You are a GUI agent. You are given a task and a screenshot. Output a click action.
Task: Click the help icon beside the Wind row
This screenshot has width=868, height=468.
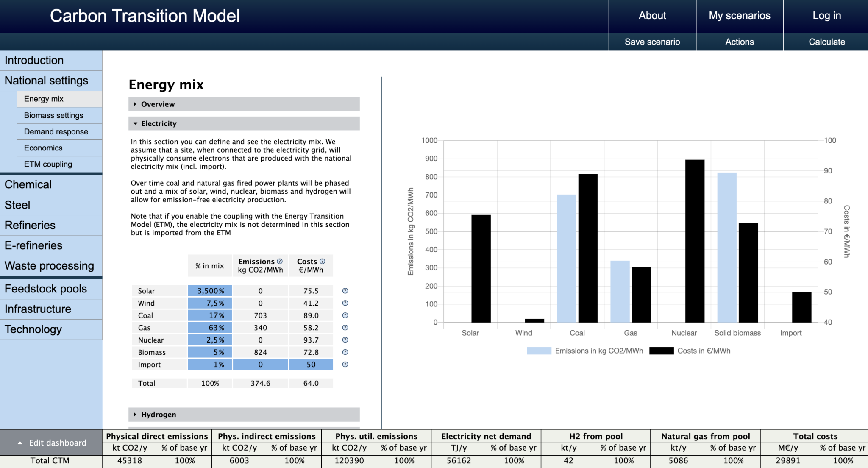(345, 303)
